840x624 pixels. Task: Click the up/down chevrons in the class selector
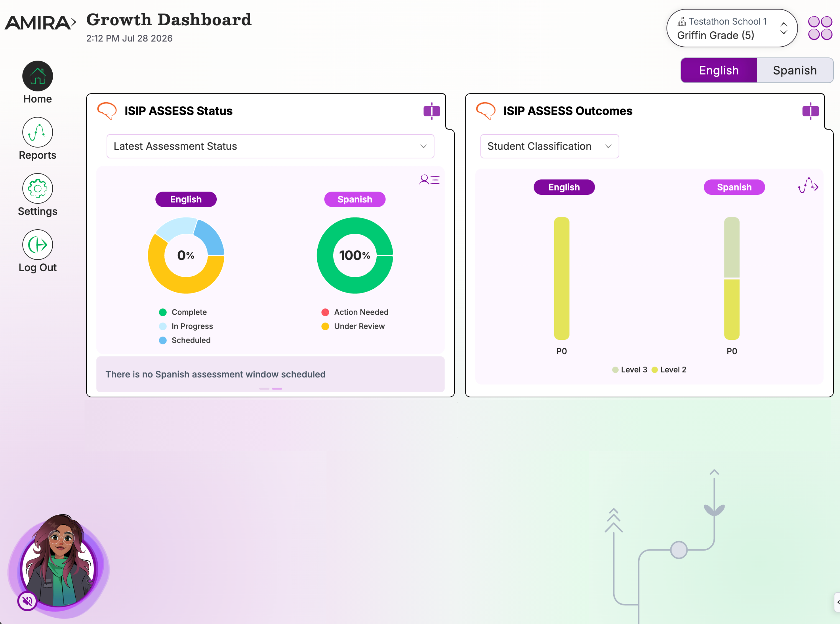pos(783,28)
